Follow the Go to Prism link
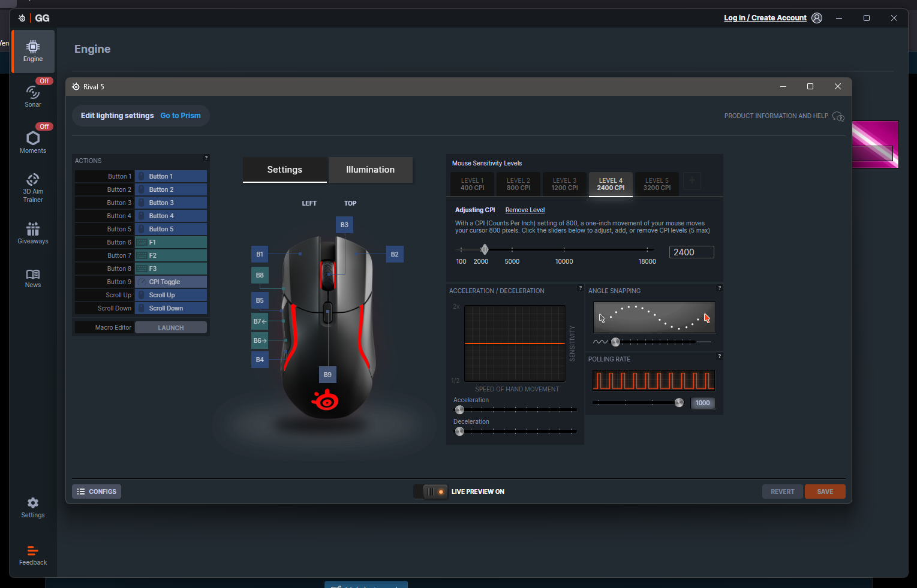 pos(181,116)
